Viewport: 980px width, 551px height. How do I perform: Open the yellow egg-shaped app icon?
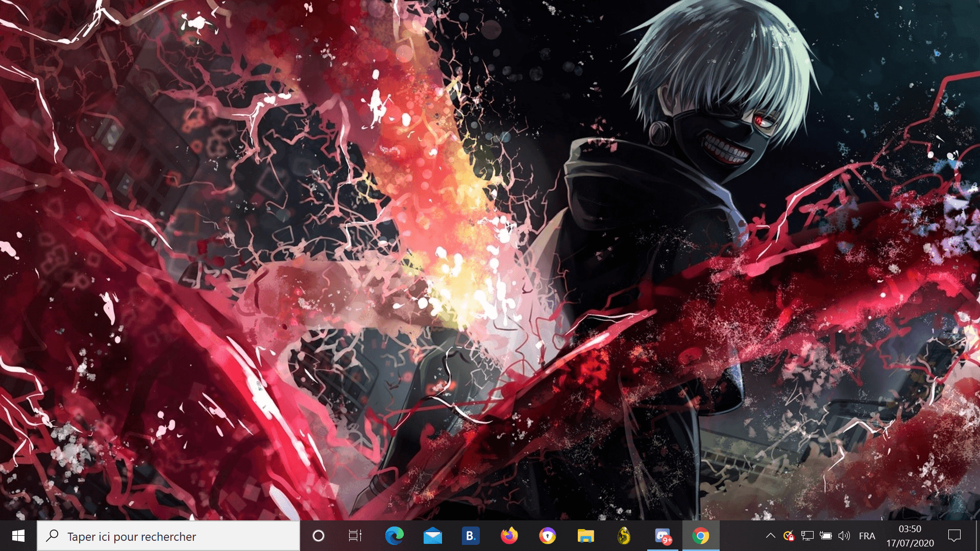coord(624,536)
